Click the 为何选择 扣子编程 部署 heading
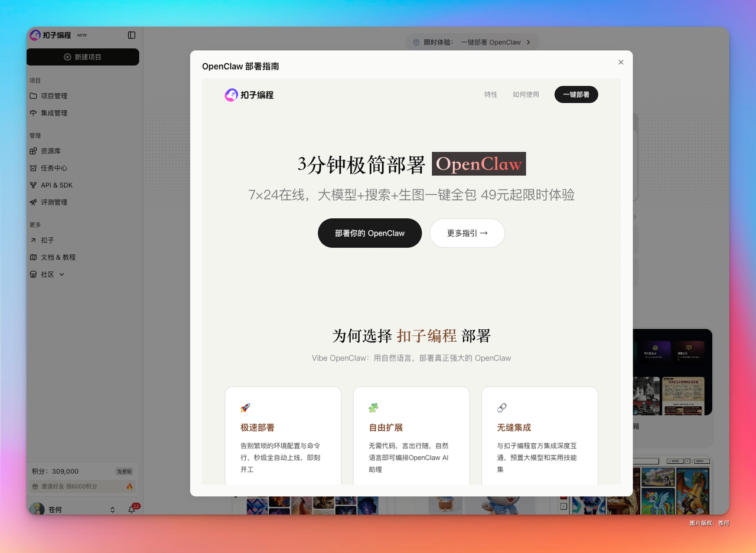This screenshot has height=553, width=756. coord(412,336)
